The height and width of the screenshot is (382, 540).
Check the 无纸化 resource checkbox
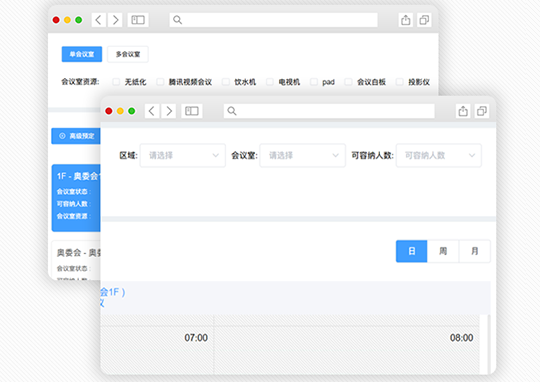[x=116, y=82]
